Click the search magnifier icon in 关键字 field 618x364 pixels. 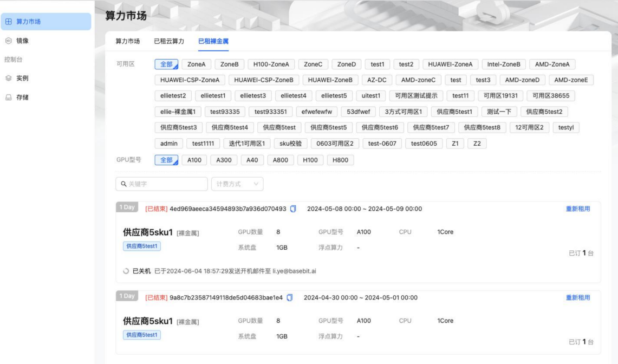pos(123,184)
